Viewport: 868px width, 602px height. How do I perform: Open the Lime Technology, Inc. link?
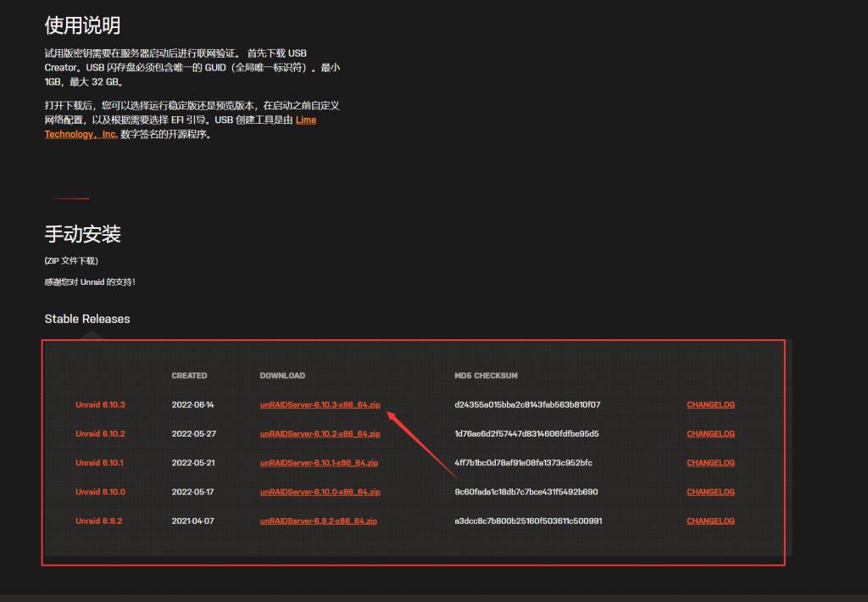click(x=81, y=134)
